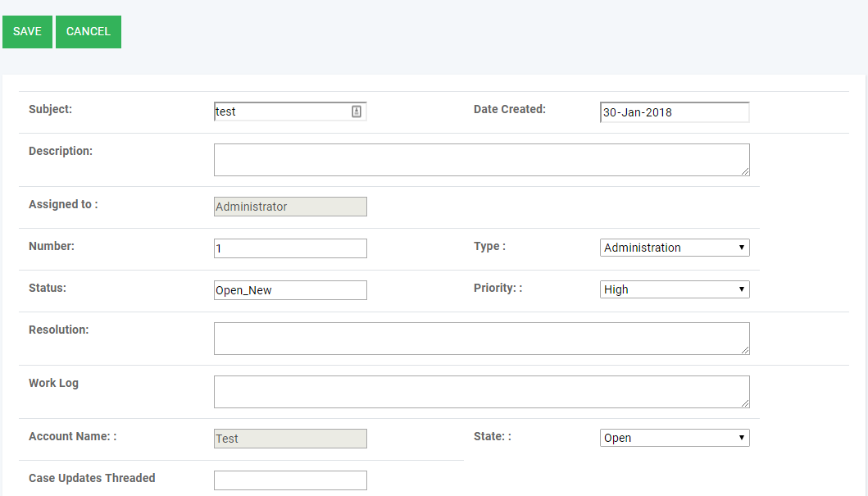868x496 pixels.
Task: Click into the Description text area
Action: point(482,160)
